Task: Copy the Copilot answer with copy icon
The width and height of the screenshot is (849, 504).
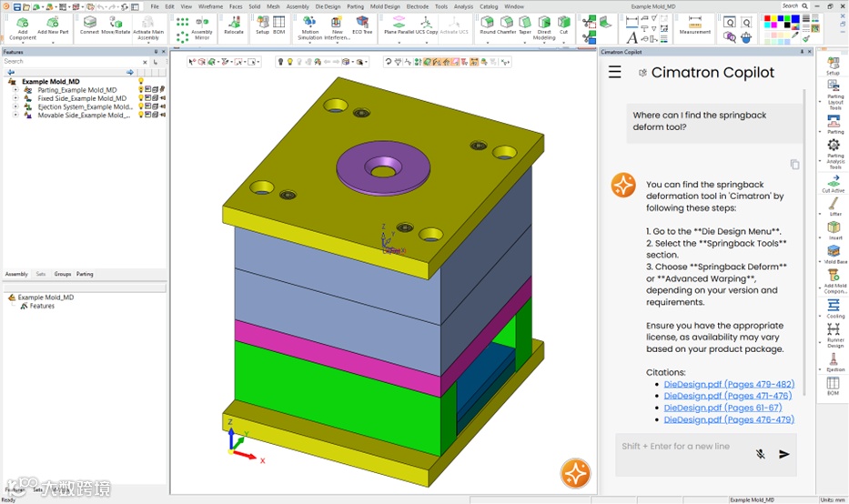Action: point(794,164)
